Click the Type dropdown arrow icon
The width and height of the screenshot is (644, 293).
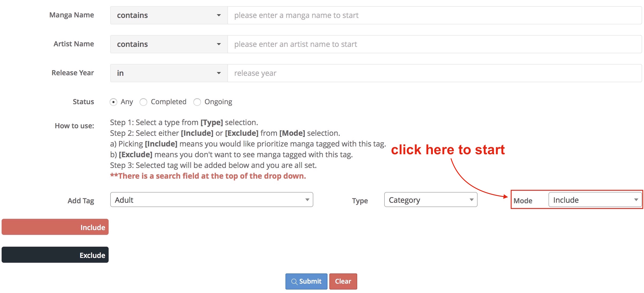point(471,200)
